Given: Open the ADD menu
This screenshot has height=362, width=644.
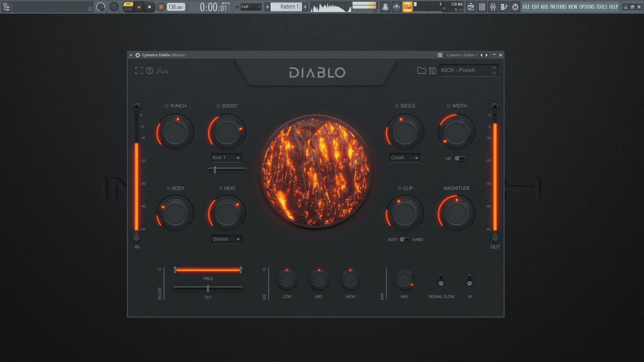Looking at the screenshot, I should (544, 7).
